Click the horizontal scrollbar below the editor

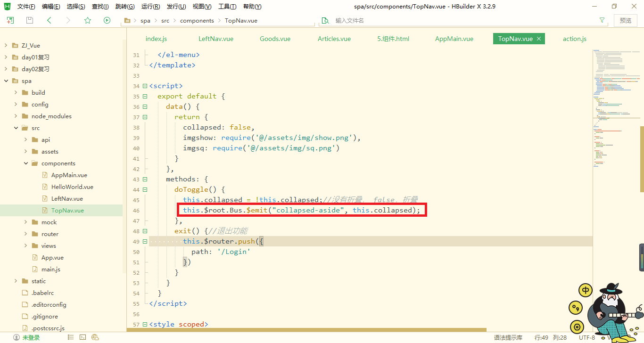[x=306, y=330]
